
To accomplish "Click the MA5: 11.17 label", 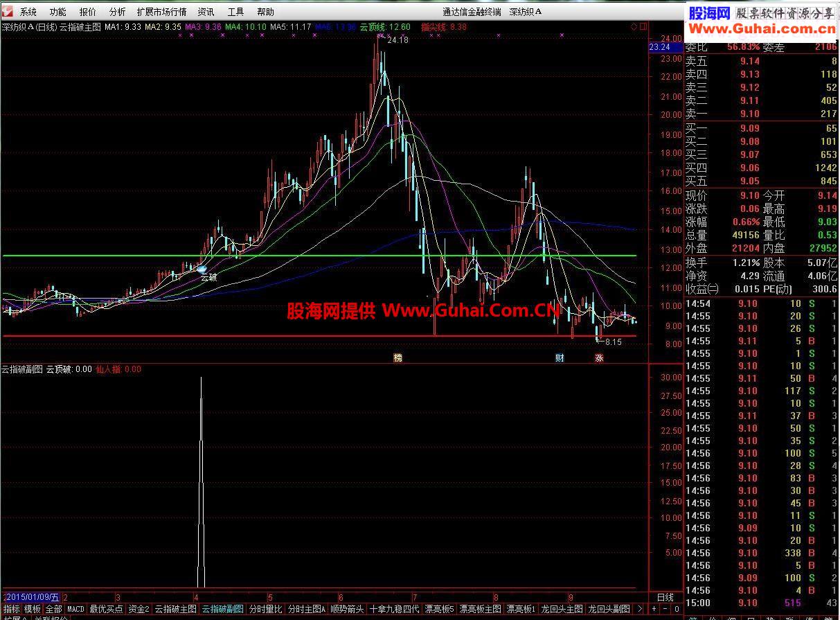I will (x=291, y=27).
